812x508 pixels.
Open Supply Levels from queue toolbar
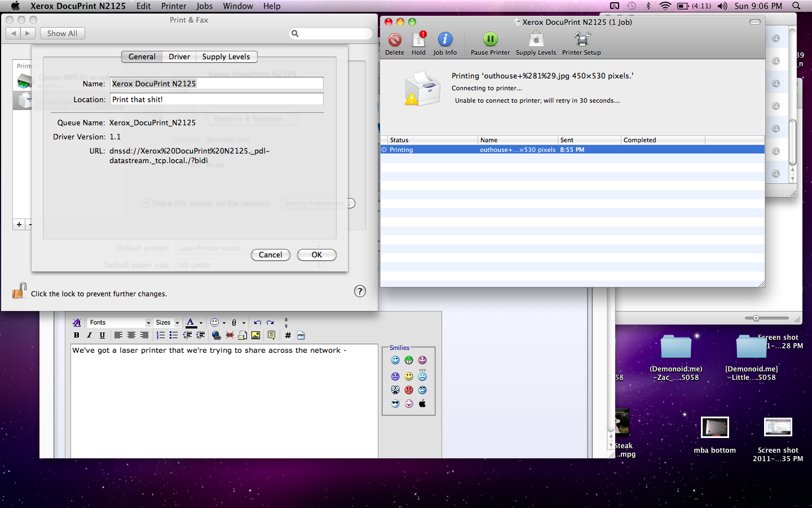536,44
